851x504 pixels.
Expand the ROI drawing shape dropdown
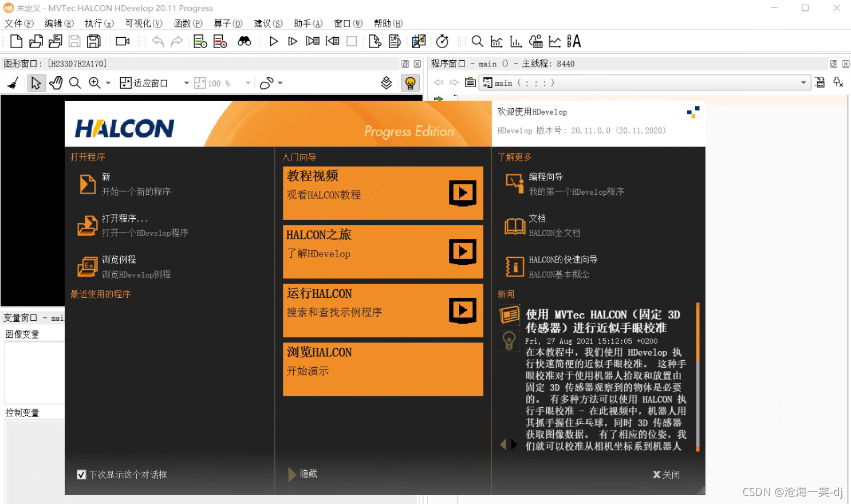[280, 83]
